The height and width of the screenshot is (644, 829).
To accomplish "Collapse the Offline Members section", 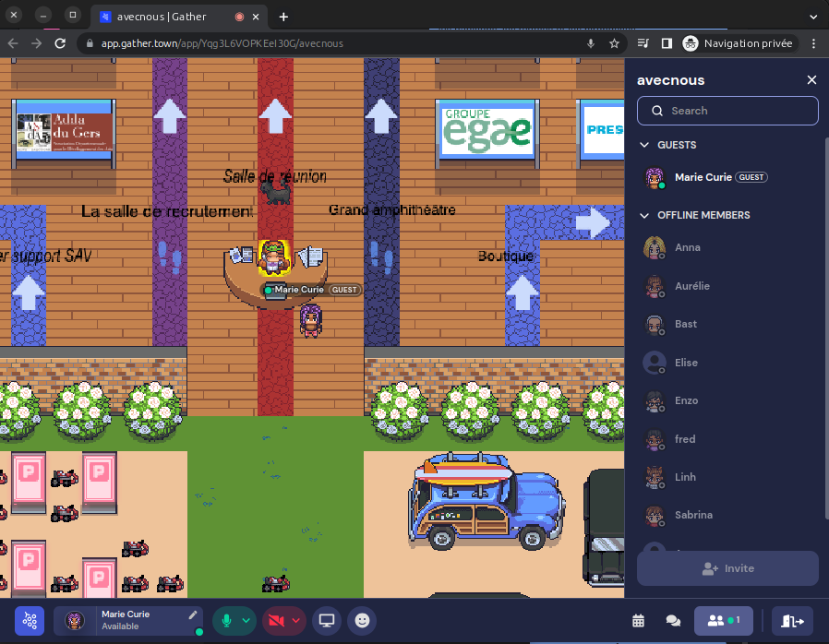I will pyautogui.click(x=644, y=215).
